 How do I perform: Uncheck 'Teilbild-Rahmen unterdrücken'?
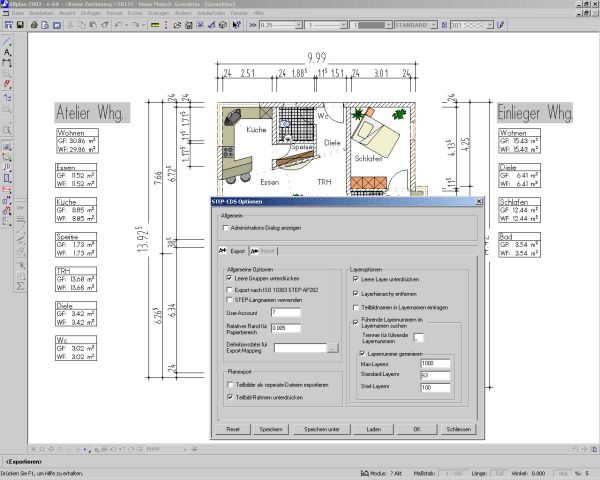(230, 397)
